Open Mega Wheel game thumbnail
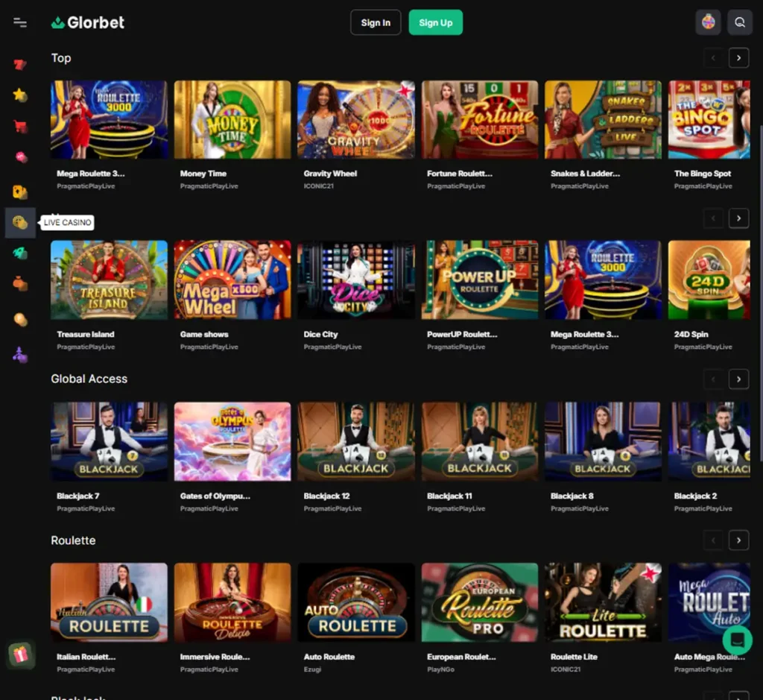 [x=232, y=280]
